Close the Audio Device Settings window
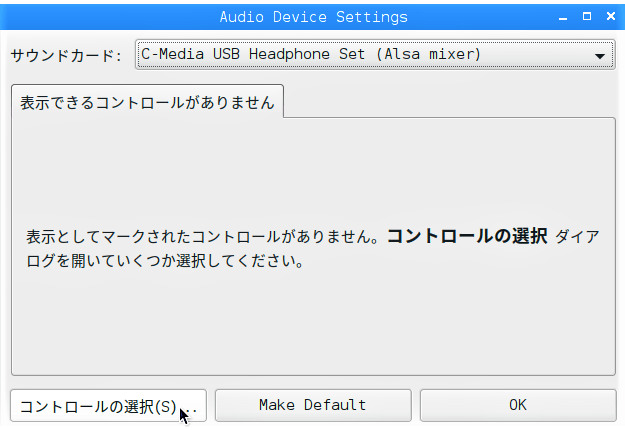The width and height of the screenshot is (625, 430). (611, 16)
